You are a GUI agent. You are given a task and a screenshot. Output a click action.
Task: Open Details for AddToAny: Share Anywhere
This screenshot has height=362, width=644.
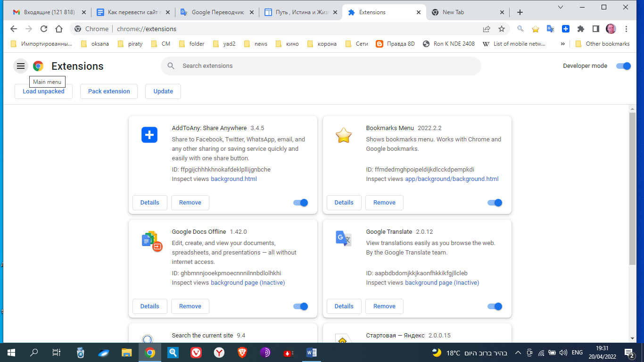point(150,203)
